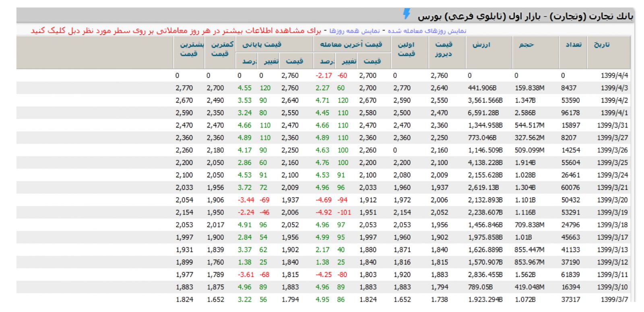
Task: Click the volume cell 544.517M
Action: pyautogui.click(x=529, y=125)
